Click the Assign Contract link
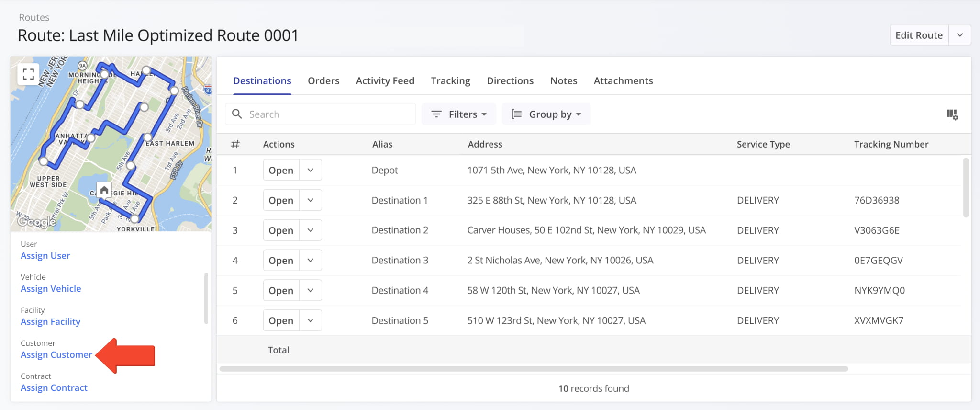Image resolution: width=980 pixels, height=410 pixels. pyautogui.click(x=54, y=388)
